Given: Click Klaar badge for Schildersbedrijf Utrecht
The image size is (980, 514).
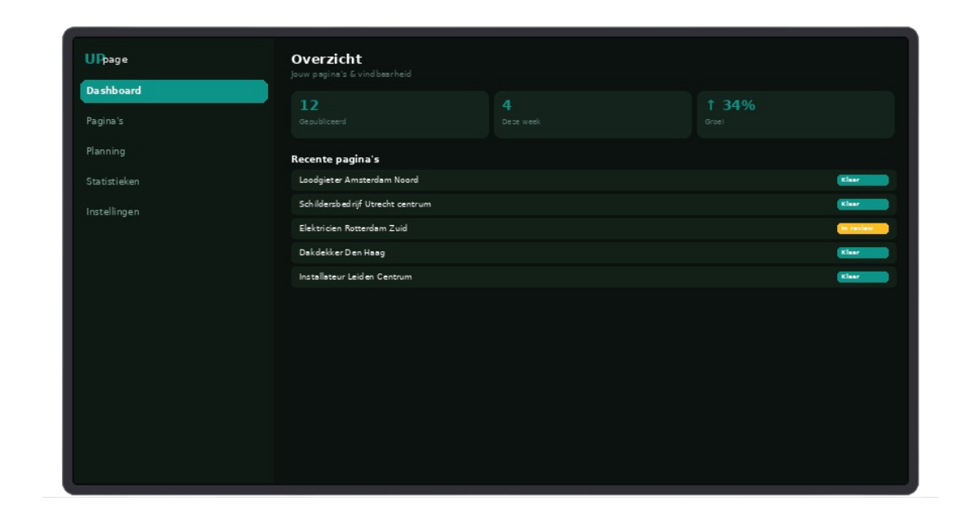Looking at the screenshot, I should (x=862, y=204).
